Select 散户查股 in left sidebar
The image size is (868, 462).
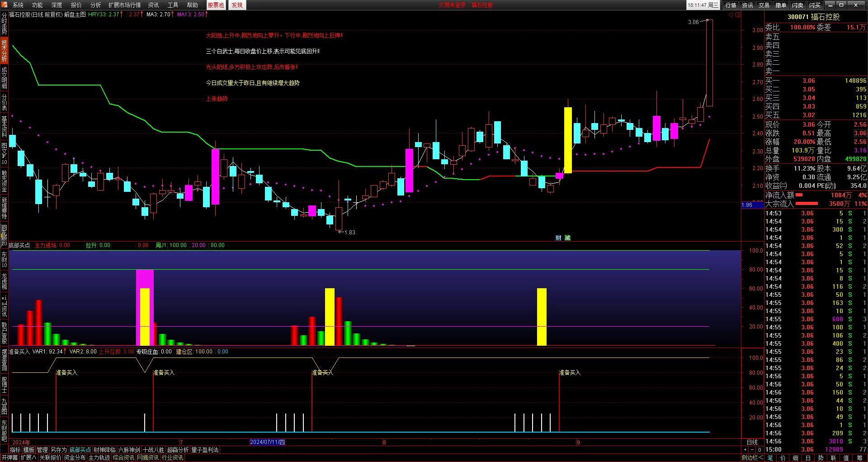pyautogui.click(x=4, y=333)
